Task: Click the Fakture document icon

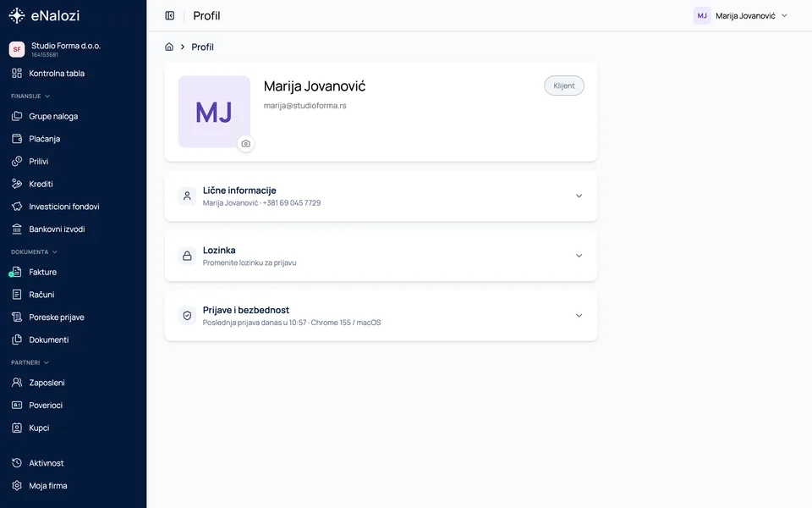Action: (x=17, y=272)
